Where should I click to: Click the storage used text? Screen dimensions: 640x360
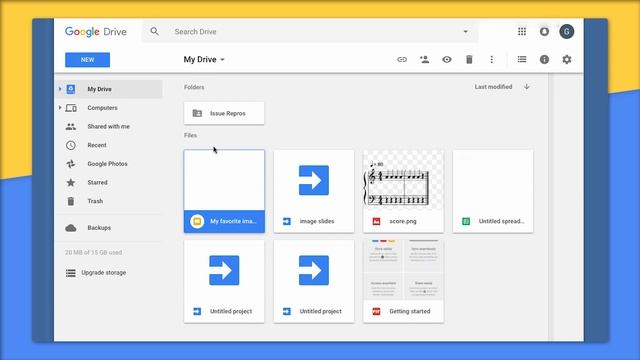(93, 252)
